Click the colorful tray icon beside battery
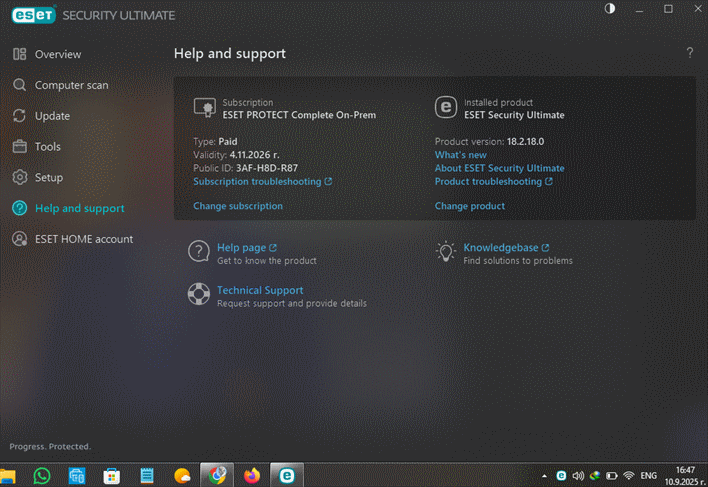Screen dimensions: 708x487 point(595,476)
